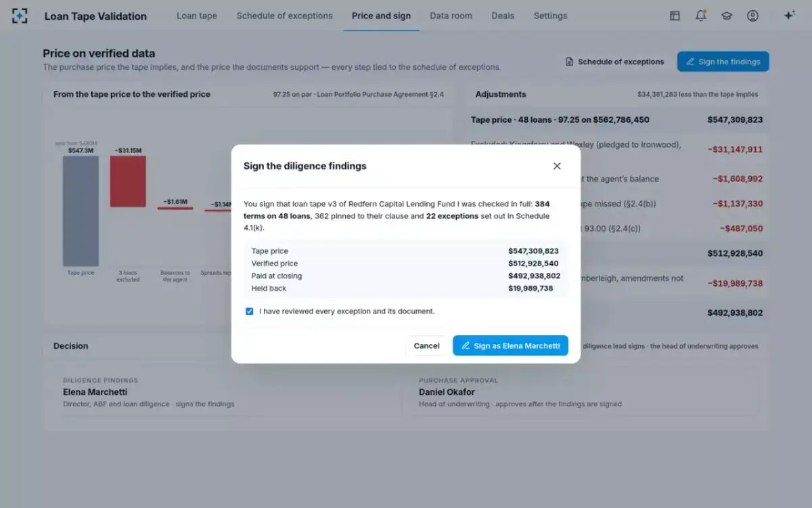Click the -$487,050 adjustment amount

pyautogui.click(x=741, y=228)
